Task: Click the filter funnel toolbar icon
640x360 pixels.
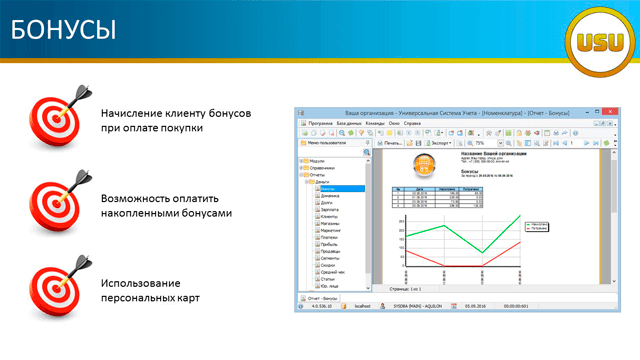Action: [361, 133]
